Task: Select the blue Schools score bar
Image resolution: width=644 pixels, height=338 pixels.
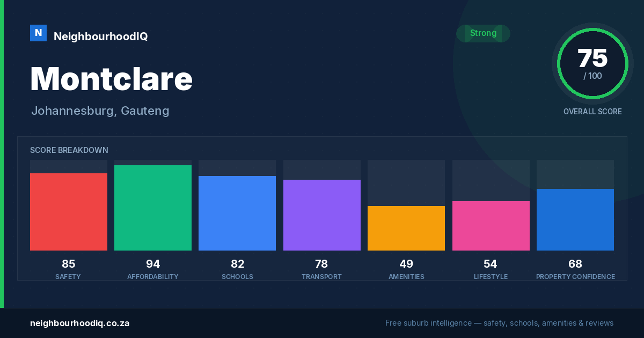Action: click(237, 213)
